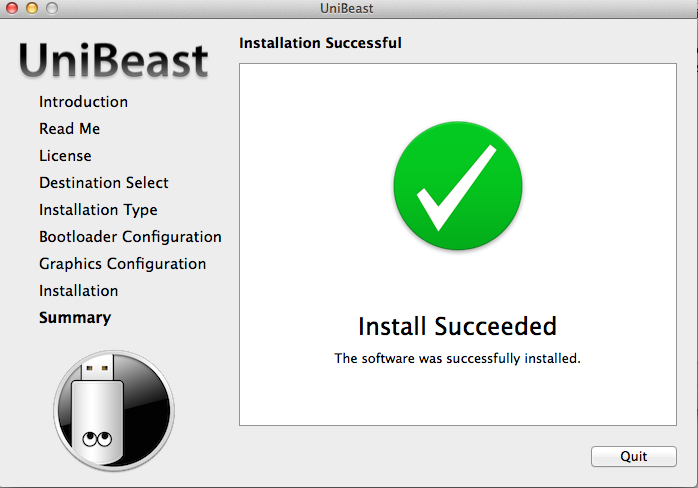The height and width of the screenshot is (488, 698).
Task: Choose the Installation Type step
Action: [98, 210]
